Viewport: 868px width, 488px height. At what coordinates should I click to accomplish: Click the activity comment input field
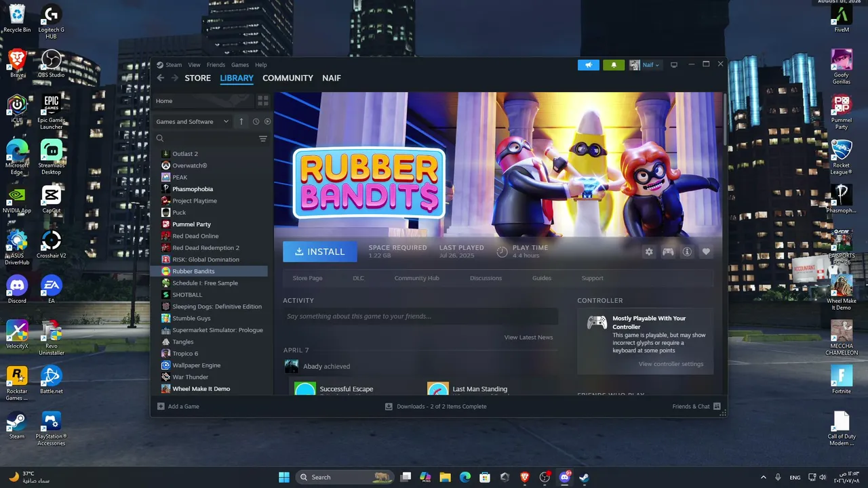coord(420,316)
